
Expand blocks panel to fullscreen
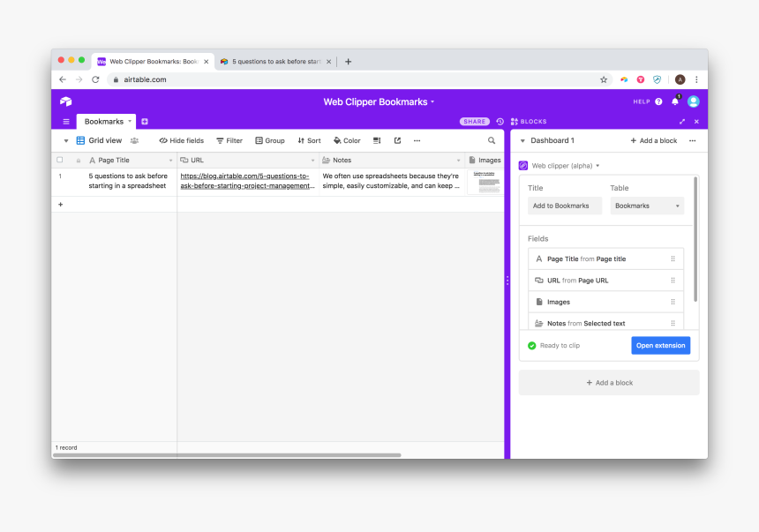pos(681,122)
